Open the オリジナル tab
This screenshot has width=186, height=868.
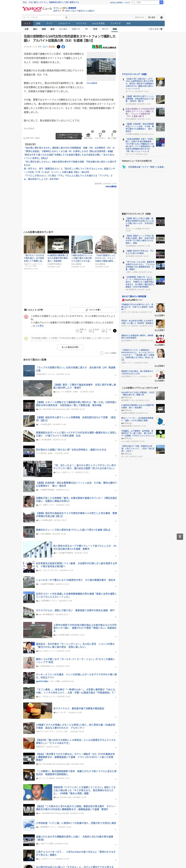(x=81, y=24)
